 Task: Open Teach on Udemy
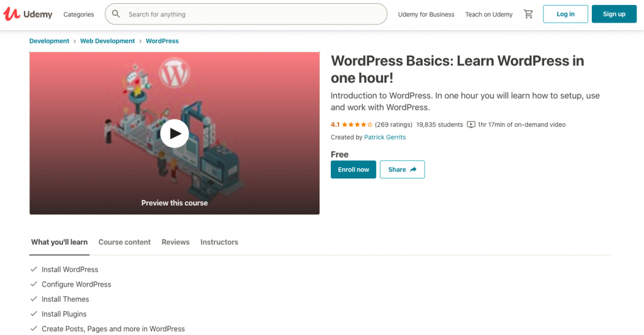pos(489,14)
